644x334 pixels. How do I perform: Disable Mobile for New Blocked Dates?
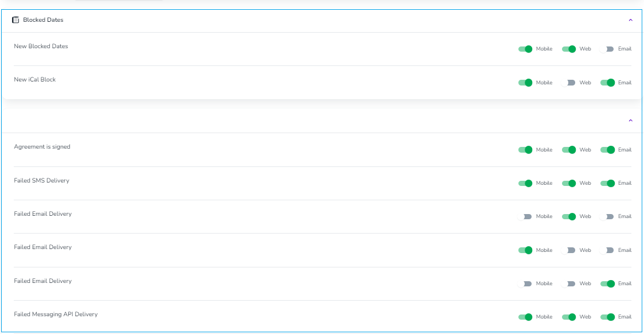pyautogui.click(x=525, y=49)
